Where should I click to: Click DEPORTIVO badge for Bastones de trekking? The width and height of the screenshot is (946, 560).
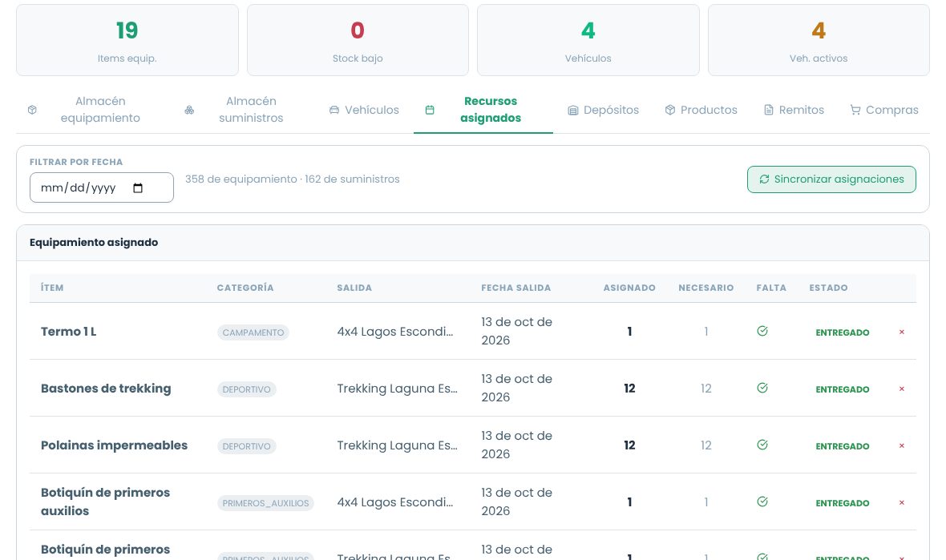pyautogui.click(x=246, y=389)
